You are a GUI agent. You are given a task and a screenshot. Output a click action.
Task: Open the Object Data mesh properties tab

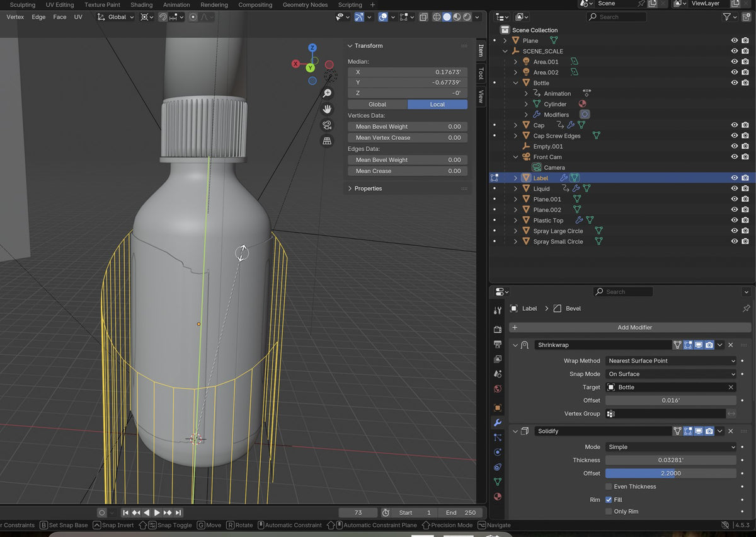click(x=498, y=482)
